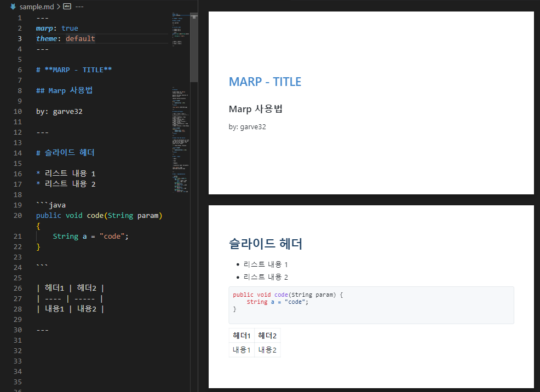Click the 'MARP - TITLE' heading in the preview
Viewport: 540px width, 392px height.
(x=265, y=82)
